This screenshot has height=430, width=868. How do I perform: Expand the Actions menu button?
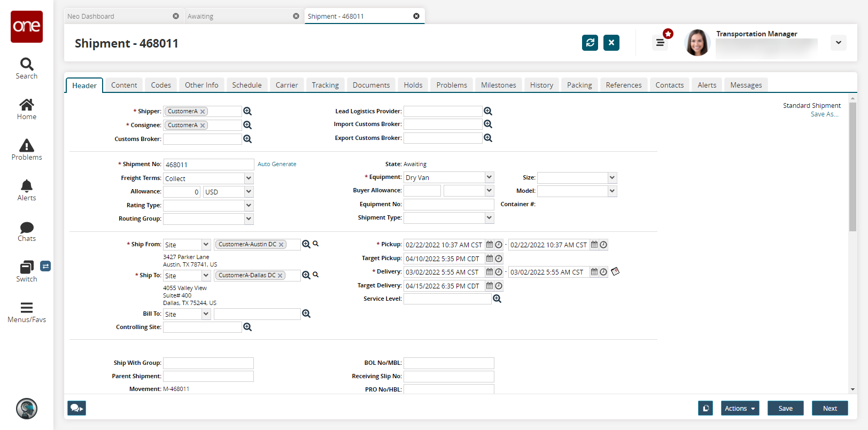point(740,408)
